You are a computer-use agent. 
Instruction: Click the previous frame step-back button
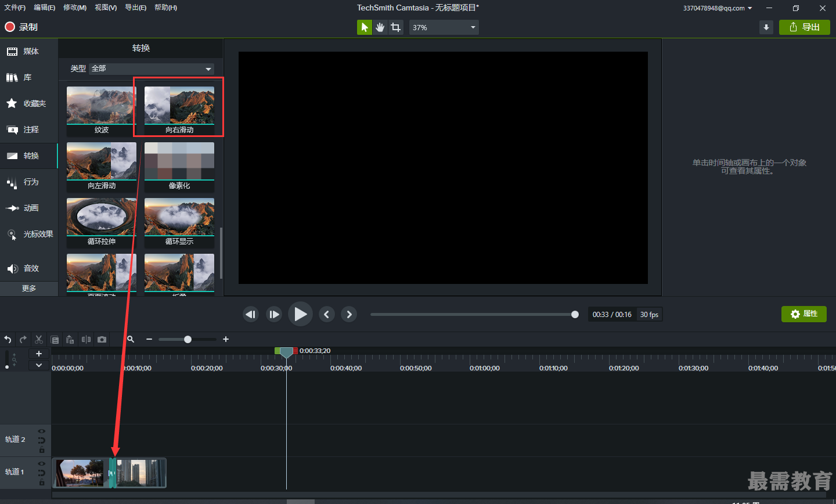251,314
